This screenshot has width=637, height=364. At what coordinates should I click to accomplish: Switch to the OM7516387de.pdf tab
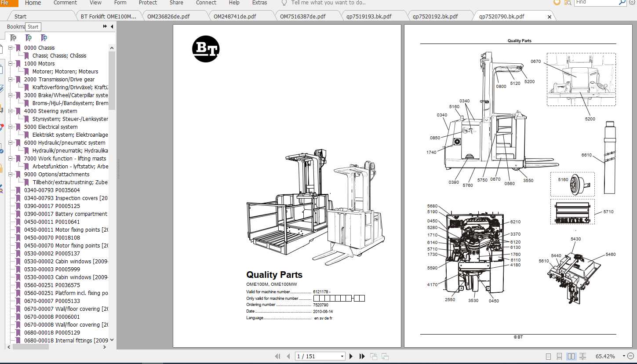pos(303,17)
